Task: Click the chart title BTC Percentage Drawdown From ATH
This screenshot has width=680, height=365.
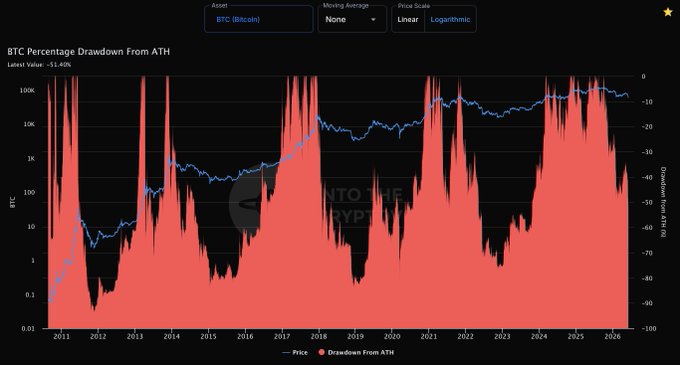Action: 88,52
